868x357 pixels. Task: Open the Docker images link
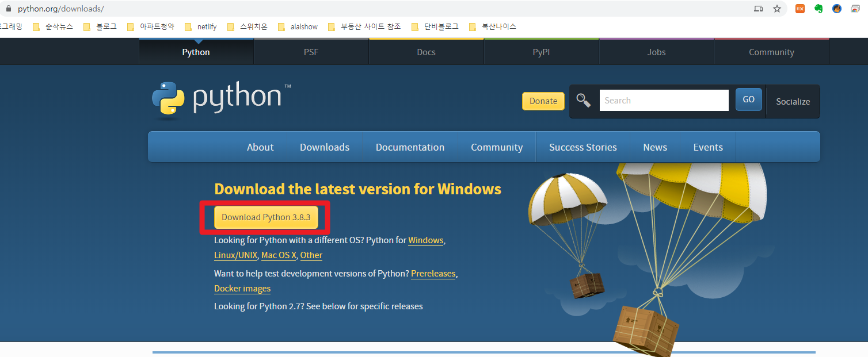(x=242, y=289)
